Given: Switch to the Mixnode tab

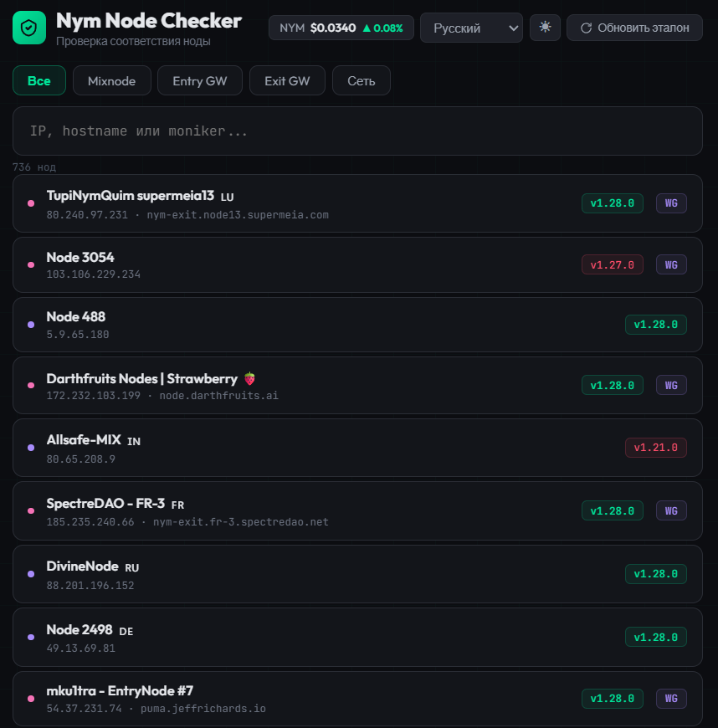Looking at the screenshot, I should [x=112, y=81].
